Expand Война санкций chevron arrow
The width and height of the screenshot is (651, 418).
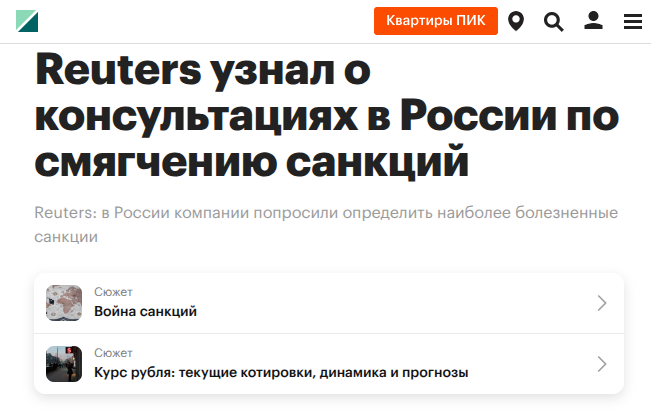602,303
